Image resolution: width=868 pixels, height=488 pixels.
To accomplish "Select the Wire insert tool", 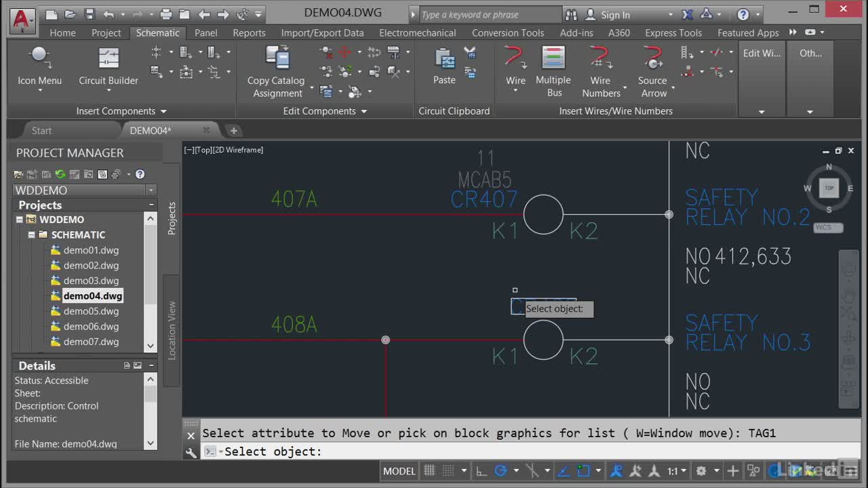I will 515,68.
